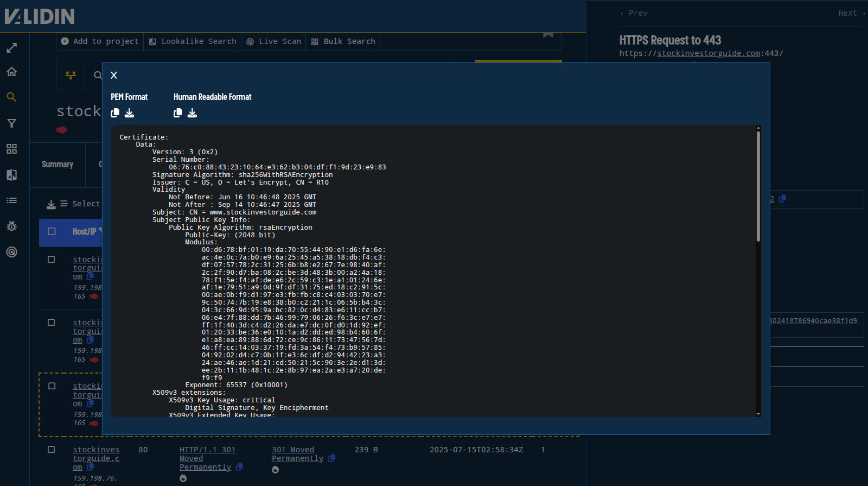The image size is (868, 486).
Task: Open the hash link ending cae38f1d9
Action: [x=813, y=321]
